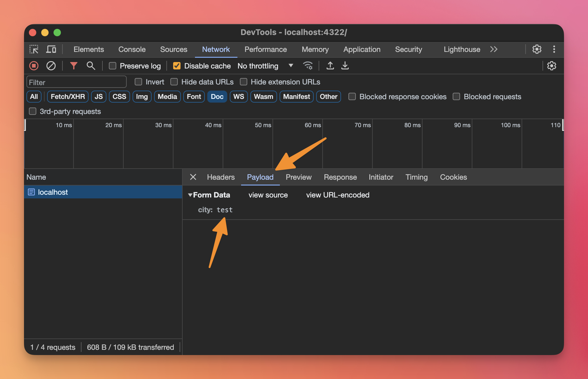Clear the network log
Image resolution: width=588 pixels, height=379 pixels.
click(x=51, y=66)
